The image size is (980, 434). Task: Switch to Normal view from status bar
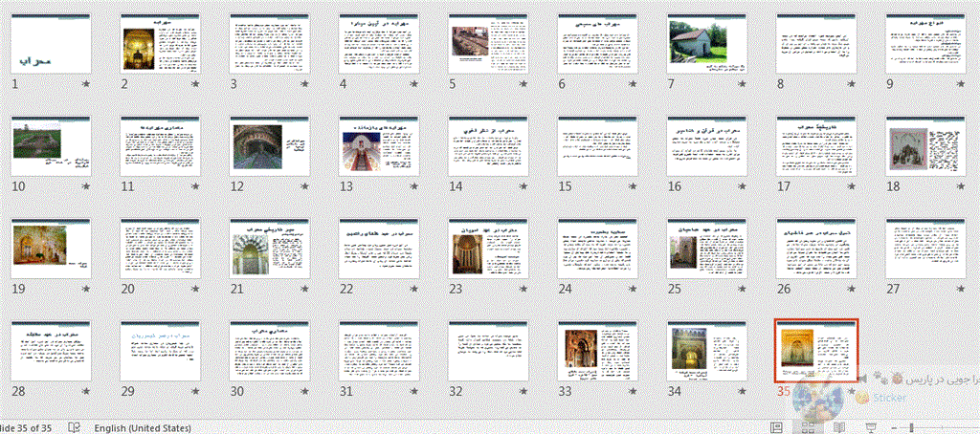[x=777, y=427]
